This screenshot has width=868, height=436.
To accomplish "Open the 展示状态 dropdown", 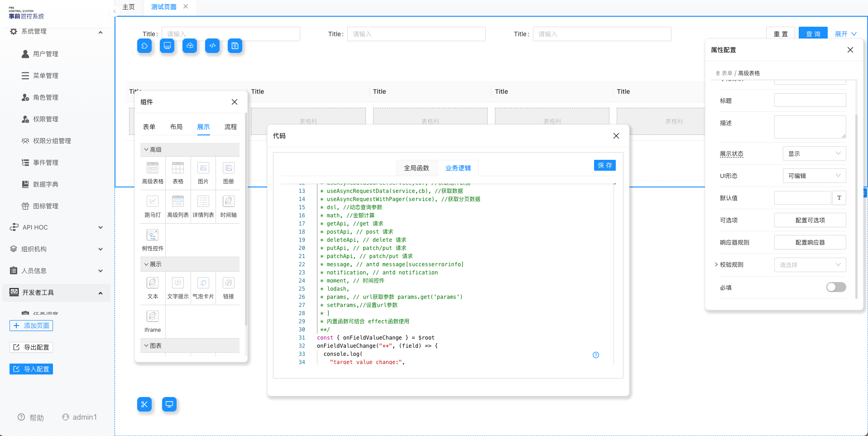I will click(814, 153).
